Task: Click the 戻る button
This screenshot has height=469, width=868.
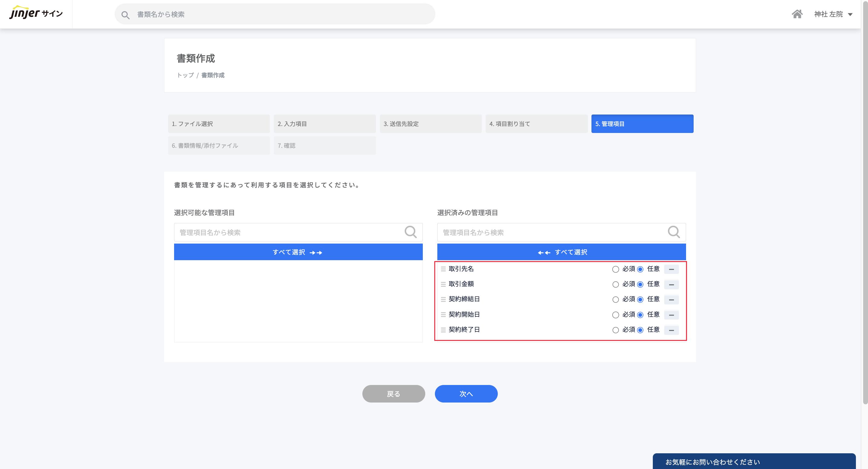Action: click(x=393, y=393)
